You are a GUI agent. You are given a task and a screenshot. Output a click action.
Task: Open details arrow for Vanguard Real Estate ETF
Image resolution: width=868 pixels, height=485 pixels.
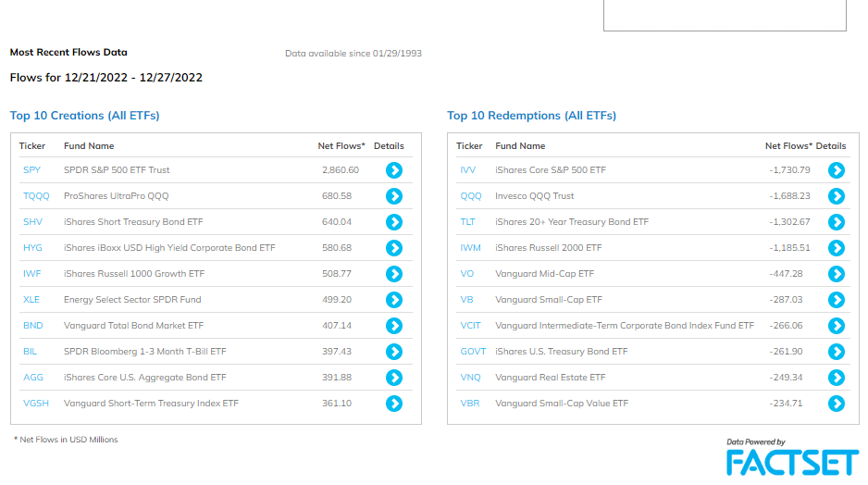[x=837, y=378]
